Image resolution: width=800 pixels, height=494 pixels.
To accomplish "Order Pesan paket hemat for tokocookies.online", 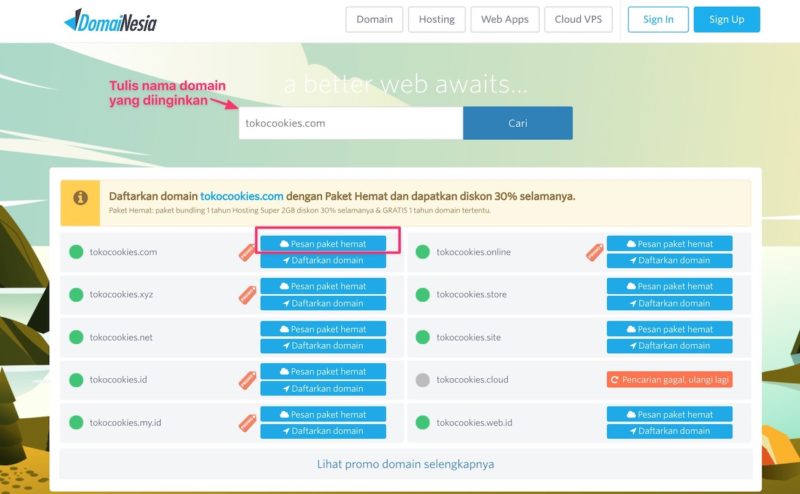I will (669, 244).
